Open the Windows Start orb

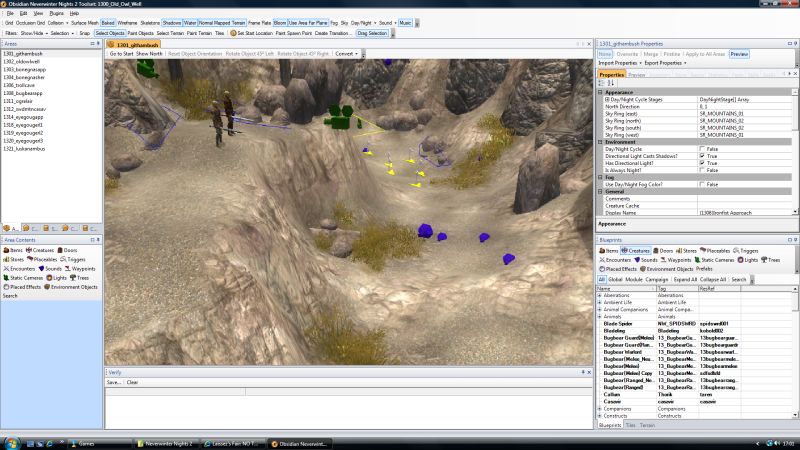(x=11, y=443)
